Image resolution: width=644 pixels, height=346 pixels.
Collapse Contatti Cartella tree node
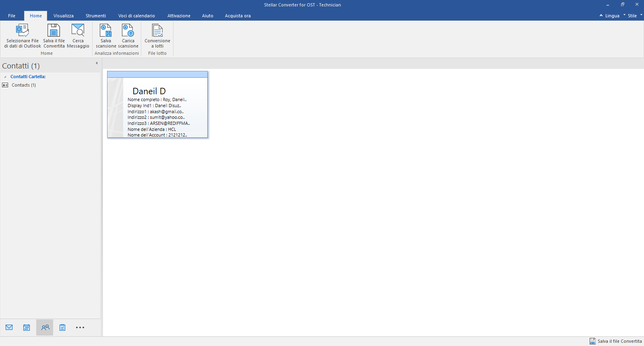[x=5, y=77]
